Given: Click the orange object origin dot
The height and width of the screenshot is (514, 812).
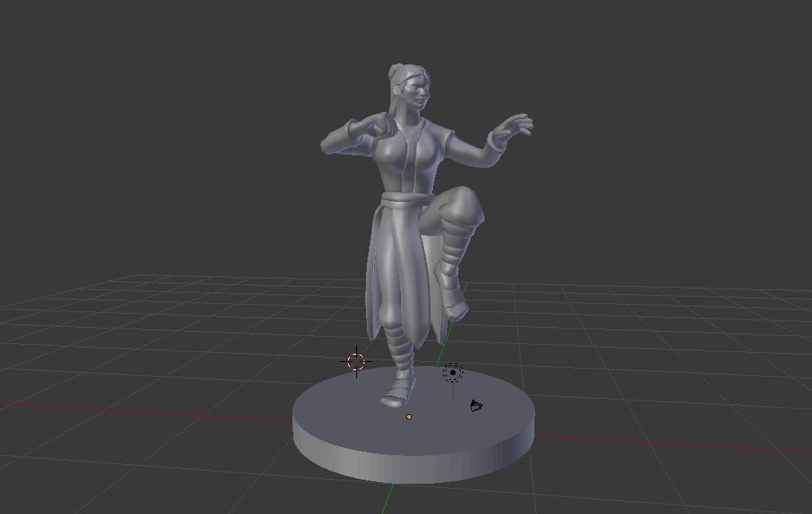Looking at the screenshot, I should click(x=409, y=417).
